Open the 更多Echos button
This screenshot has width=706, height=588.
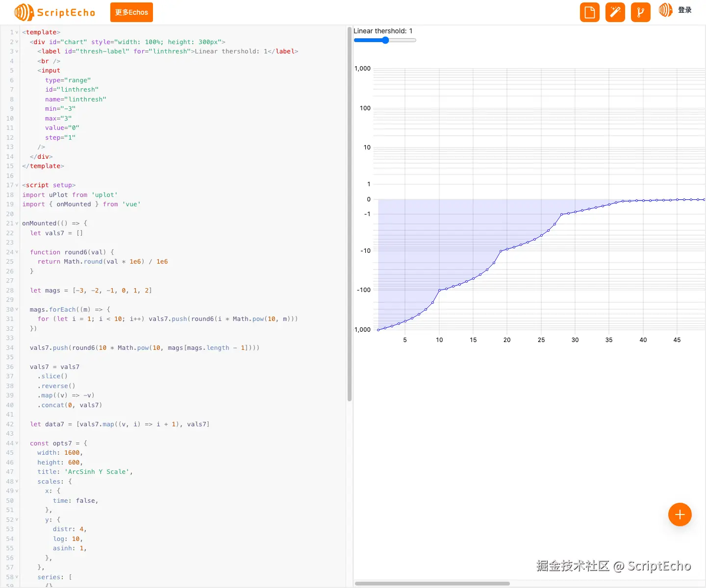(x=131, y=12)
